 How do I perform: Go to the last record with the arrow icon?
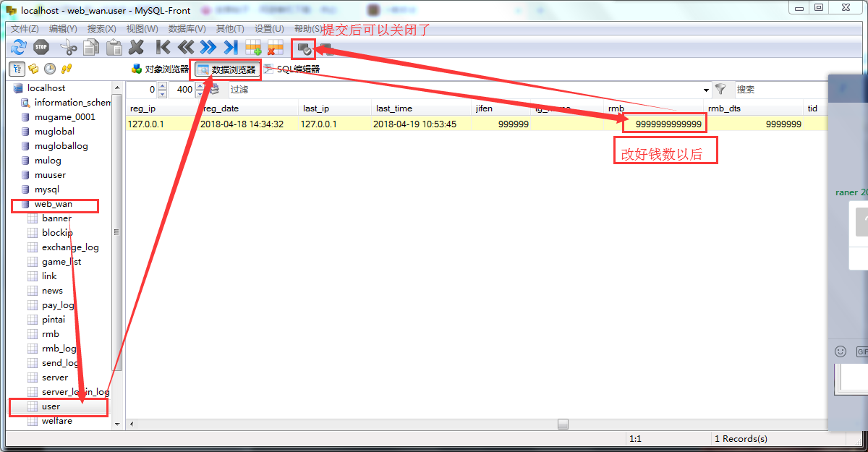tap(230, 48)
